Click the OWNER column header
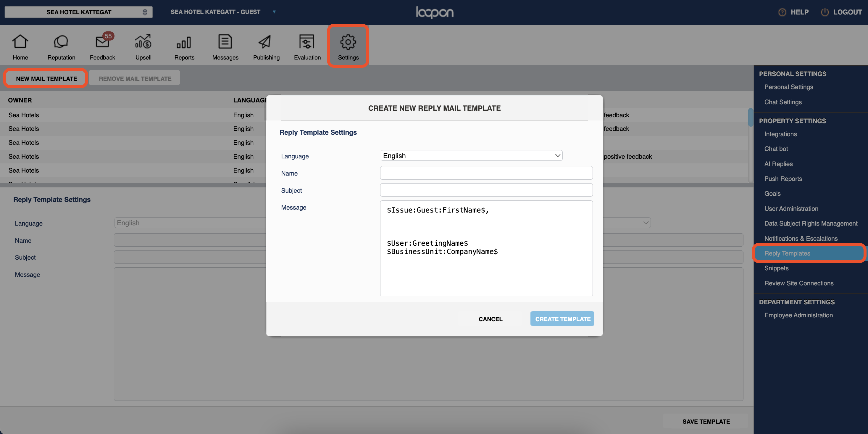Viewport: 868px width, 434px height. 20,100
